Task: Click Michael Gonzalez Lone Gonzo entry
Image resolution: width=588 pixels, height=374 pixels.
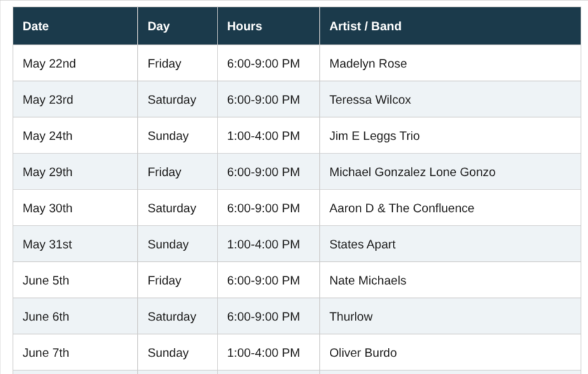Action: click(x=450, y=171)
